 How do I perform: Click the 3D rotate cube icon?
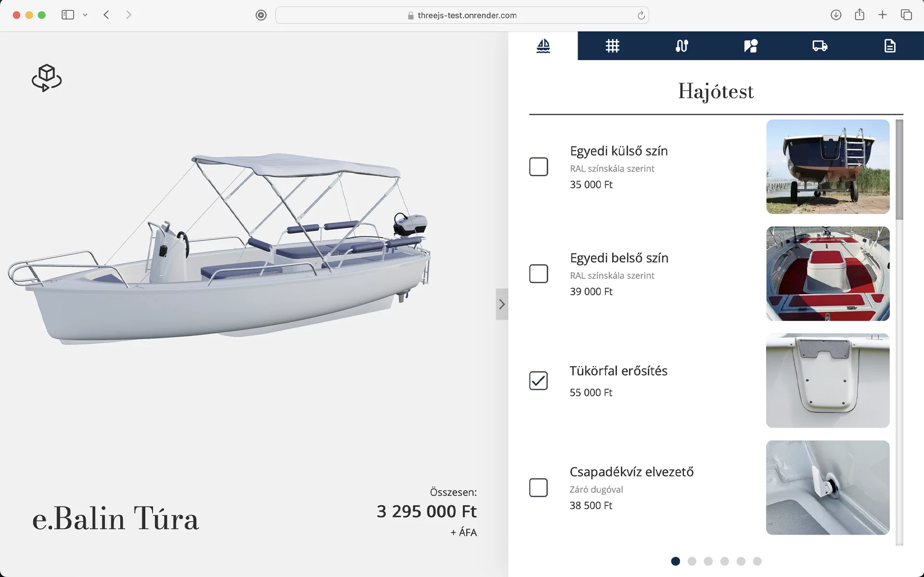click(47, 78)
